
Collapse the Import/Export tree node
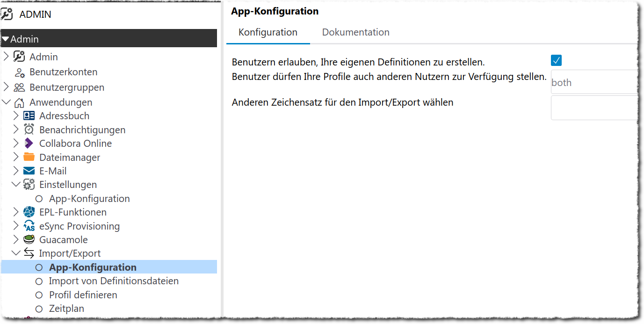tap(16, 253)
